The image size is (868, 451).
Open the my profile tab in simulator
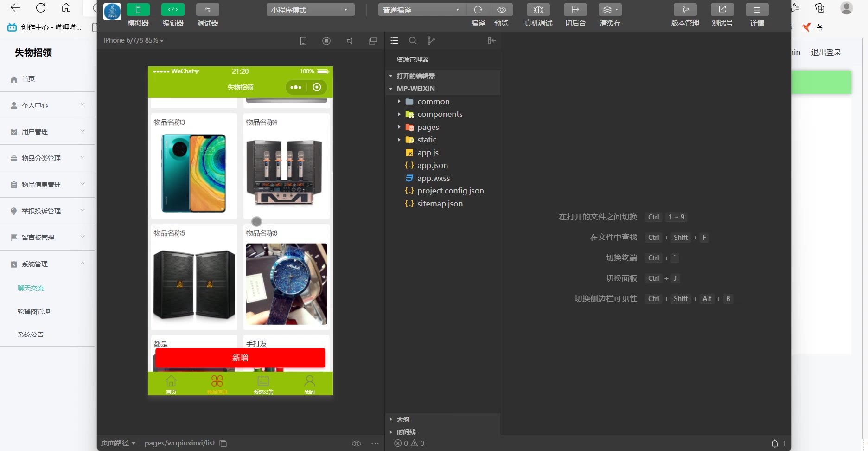pyautogui.click(x=310, y=385)
